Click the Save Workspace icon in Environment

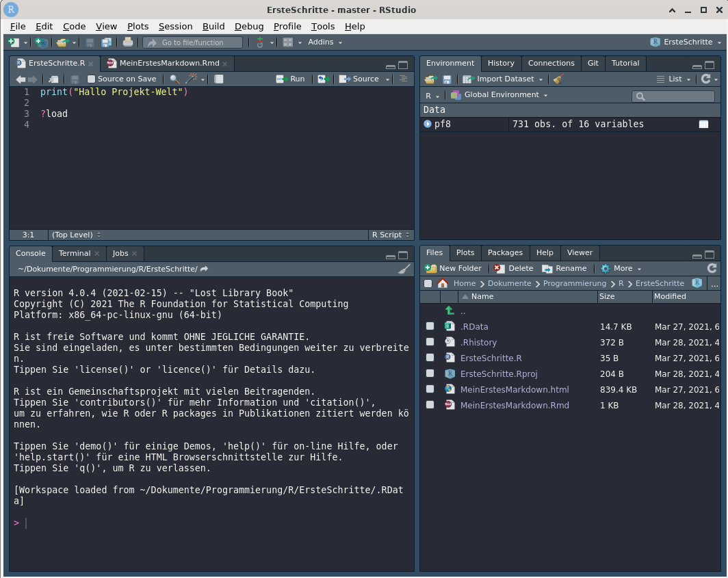[447, 79]
